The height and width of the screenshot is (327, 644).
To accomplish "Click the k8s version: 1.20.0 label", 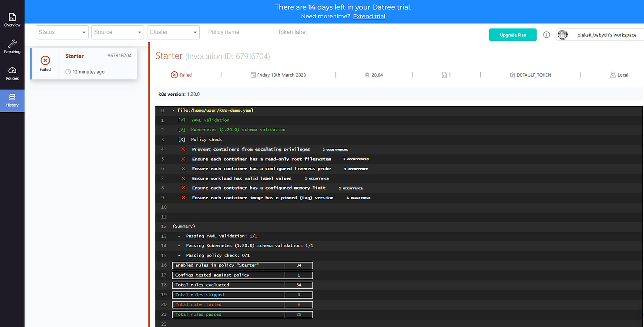I will click(179, 94).
